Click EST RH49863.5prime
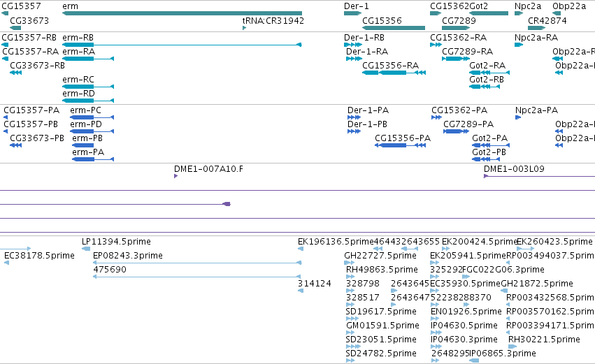The width and height of the screenshot is (595, 364). point(382,270)
